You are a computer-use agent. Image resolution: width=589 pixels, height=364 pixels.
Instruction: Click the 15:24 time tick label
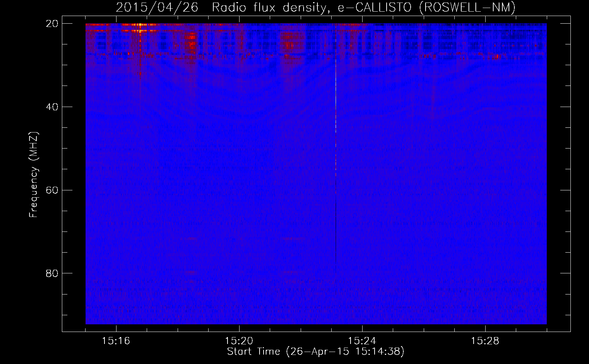pyautogui.click(x=362, y=341)
